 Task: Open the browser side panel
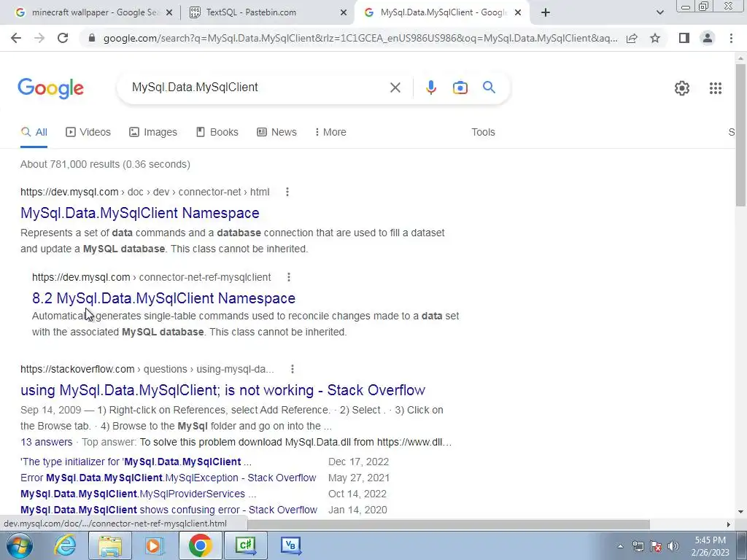click(684, 38)
